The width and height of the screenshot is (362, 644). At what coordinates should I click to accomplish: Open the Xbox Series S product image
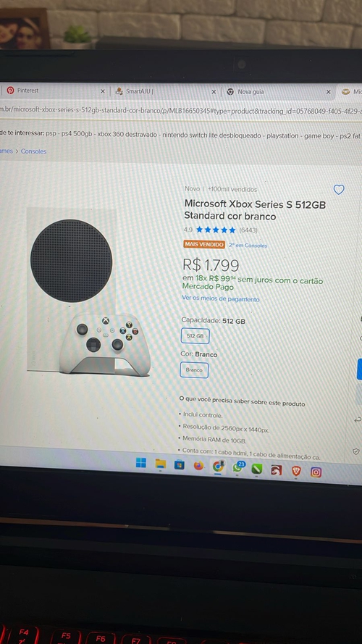click(88, 292)
